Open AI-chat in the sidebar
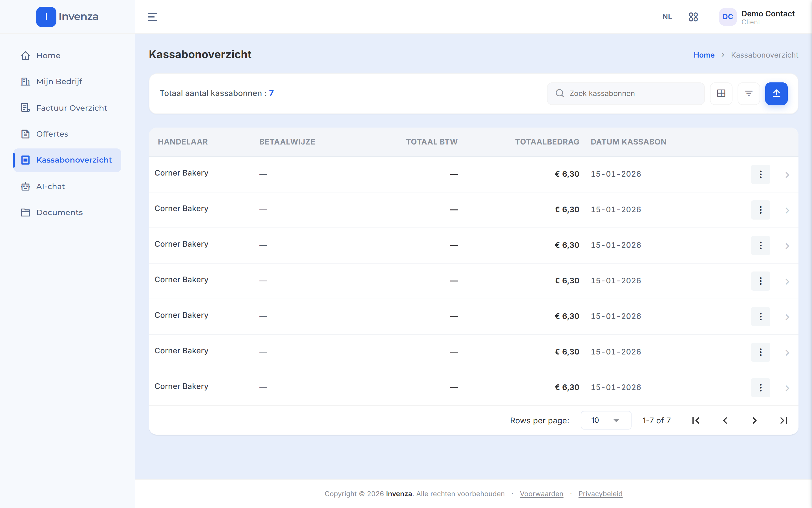Screen dimensions: 812x508 [67, 187]
